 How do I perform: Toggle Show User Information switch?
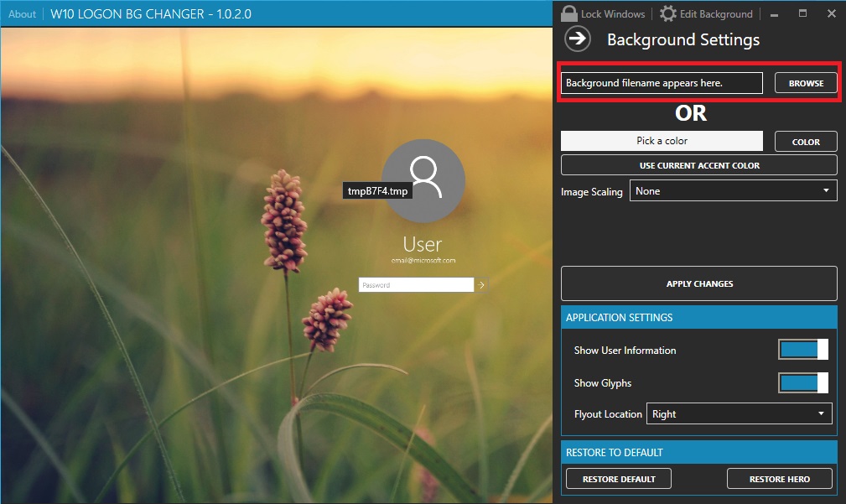pos(803,349)
